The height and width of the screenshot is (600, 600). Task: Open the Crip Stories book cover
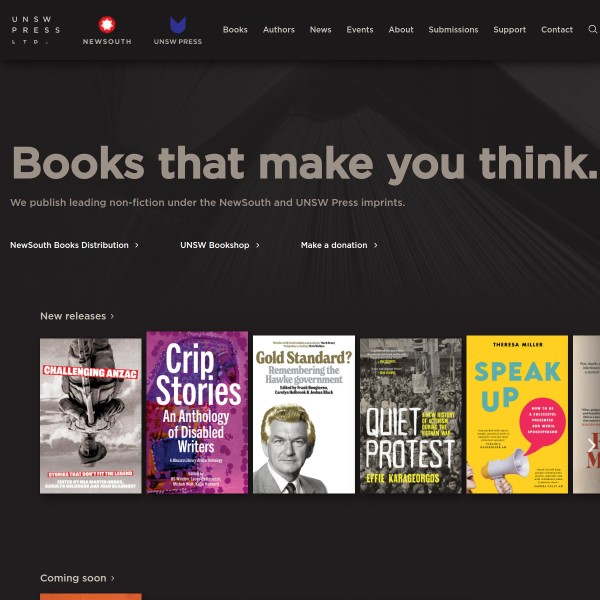tap(197, 412)
